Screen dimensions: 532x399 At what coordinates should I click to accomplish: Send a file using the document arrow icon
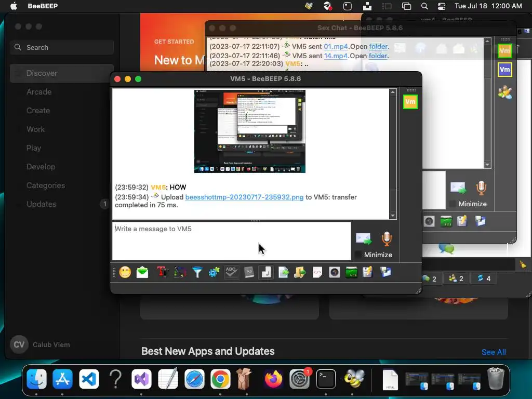click(x=283, y=272)
